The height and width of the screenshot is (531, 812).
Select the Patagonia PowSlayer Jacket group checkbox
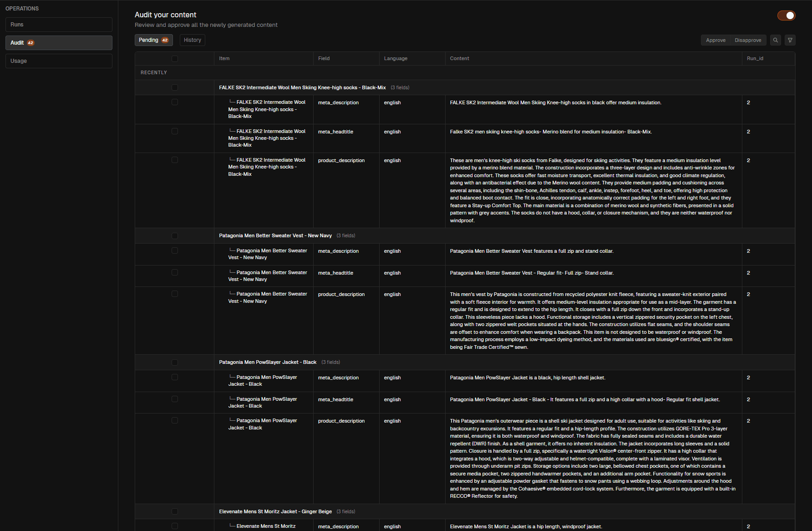pyautogui.click(x=175, y=363)
